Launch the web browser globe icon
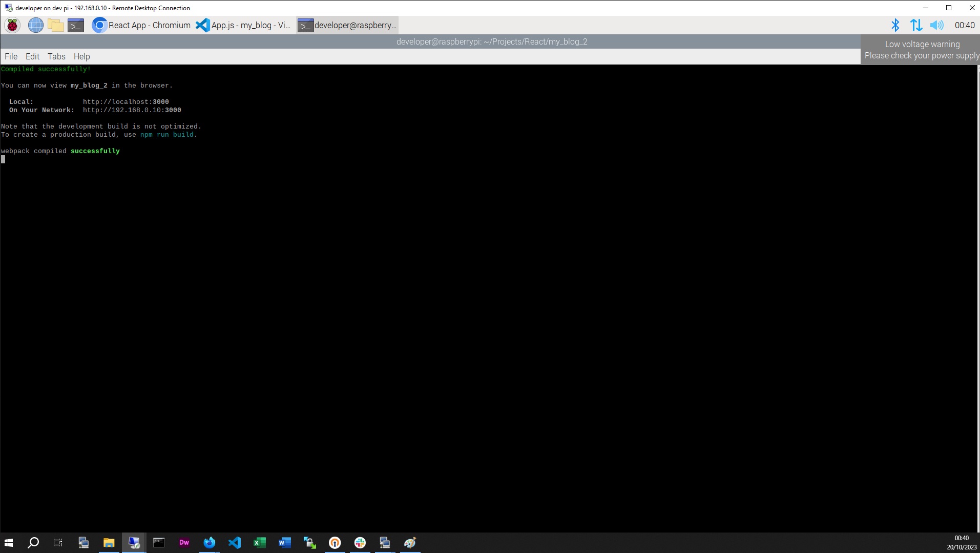Screen dimensions: 980x553 pos(35,25)
